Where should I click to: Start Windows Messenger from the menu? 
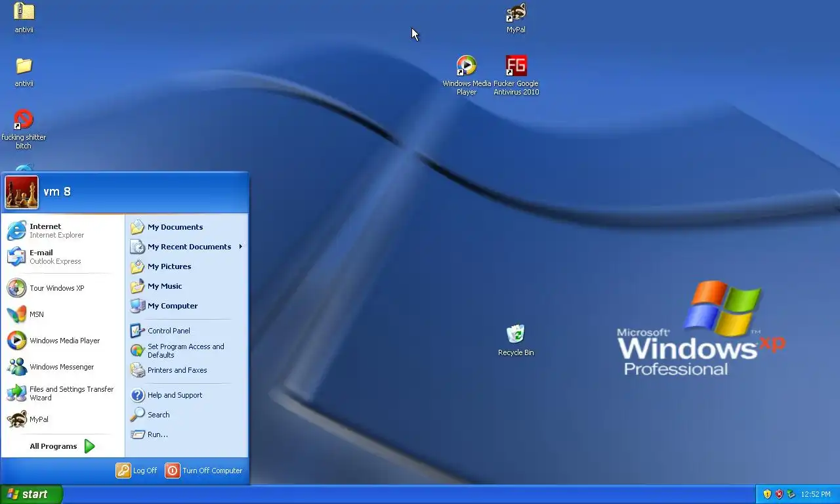tap(63, 367)
